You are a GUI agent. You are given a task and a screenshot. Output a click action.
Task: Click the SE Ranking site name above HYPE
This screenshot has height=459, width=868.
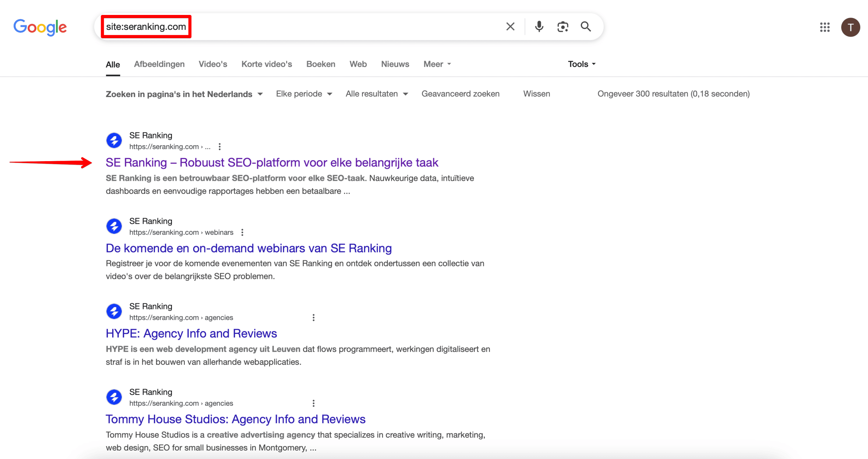(x=151, y=306)
